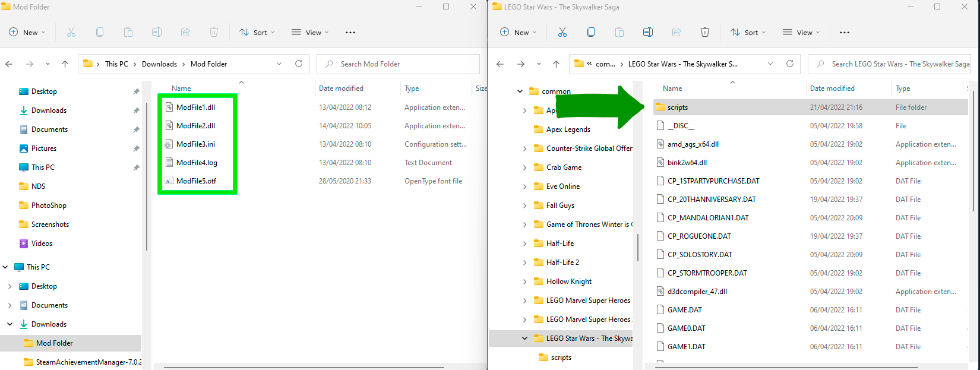
Task: Sort Mod Folder files by Date modified
Action: click(341, 88)
